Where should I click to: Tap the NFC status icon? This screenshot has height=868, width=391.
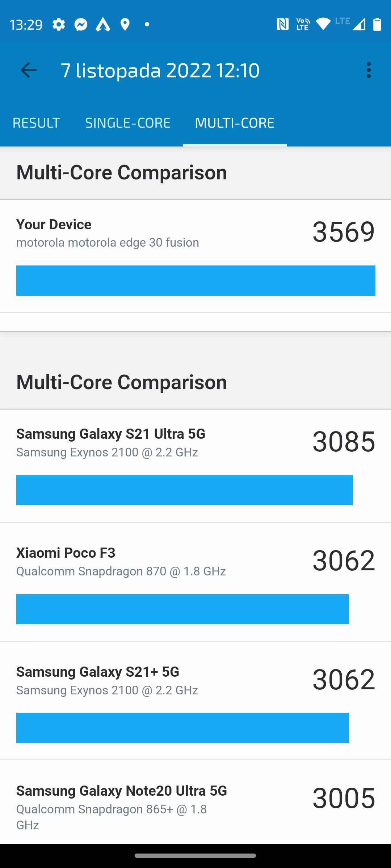(x=282, y=25)
